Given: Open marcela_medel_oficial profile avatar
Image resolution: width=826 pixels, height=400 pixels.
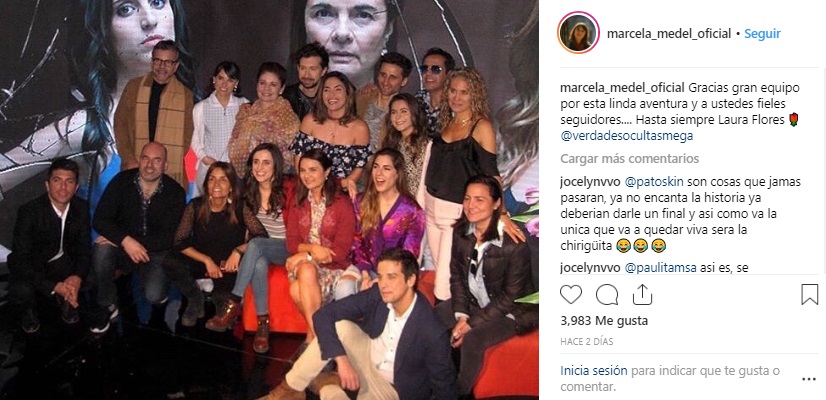Looking at the screenshot, I should (x=578, y=33).
